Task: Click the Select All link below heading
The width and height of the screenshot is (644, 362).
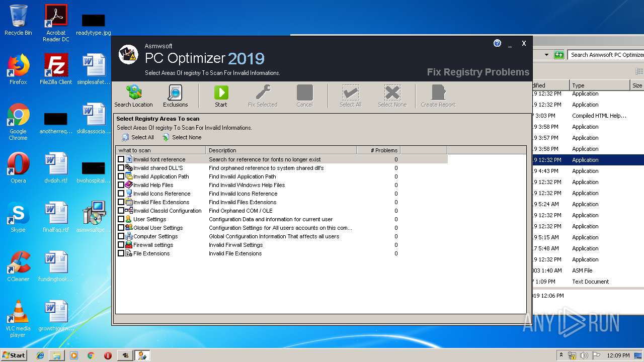Action: pyautogui.click(x=138, y=137)
